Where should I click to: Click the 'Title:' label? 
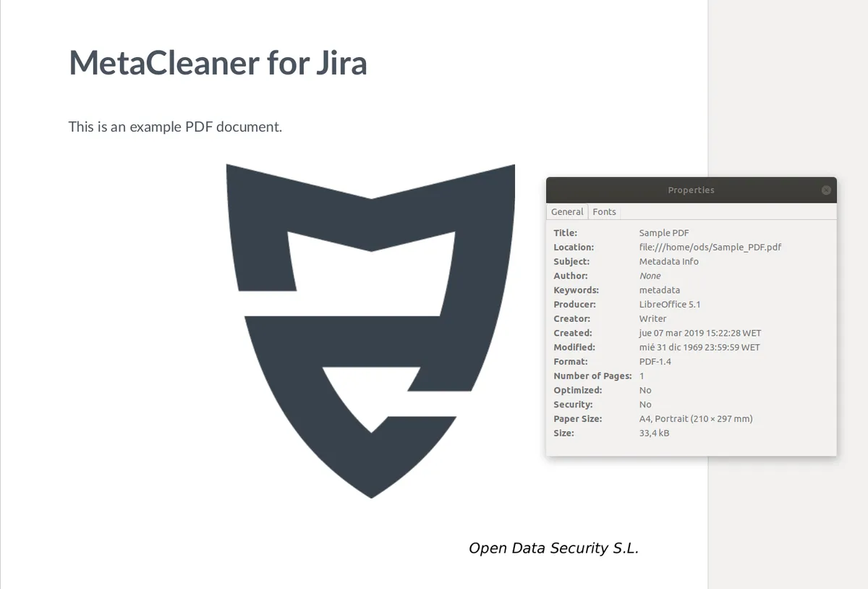click(566, 233)
